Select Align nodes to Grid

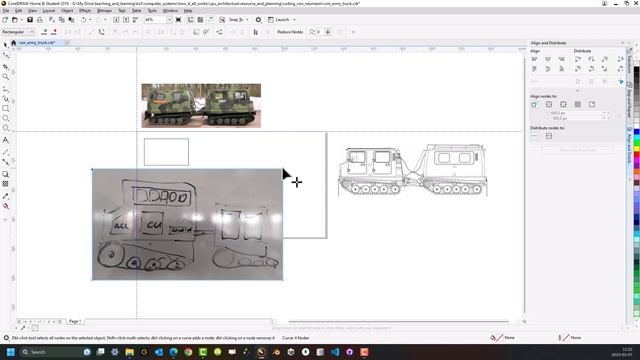578,104
